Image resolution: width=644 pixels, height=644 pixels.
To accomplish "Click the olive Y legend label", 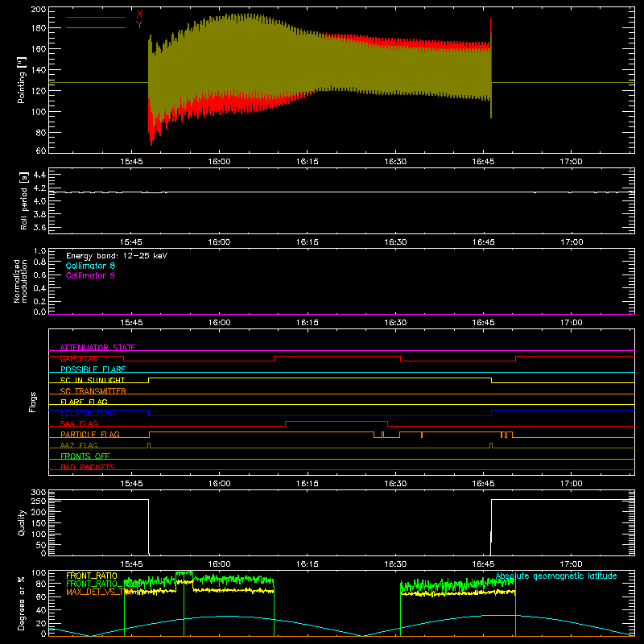I will [x=139, y=25].
